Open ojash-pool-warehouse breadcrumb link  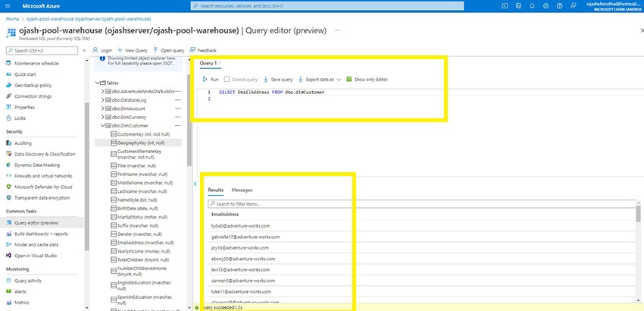89,19
